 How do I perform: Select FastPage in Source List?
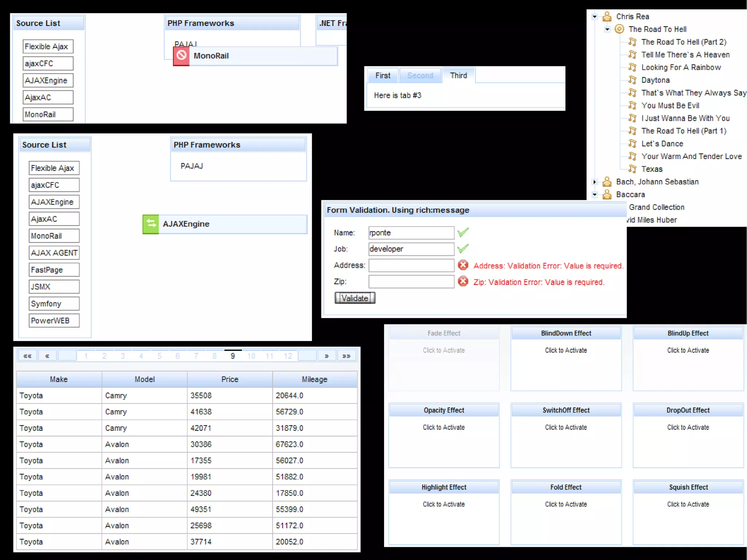pyautogui.click(x=54, y=270)
